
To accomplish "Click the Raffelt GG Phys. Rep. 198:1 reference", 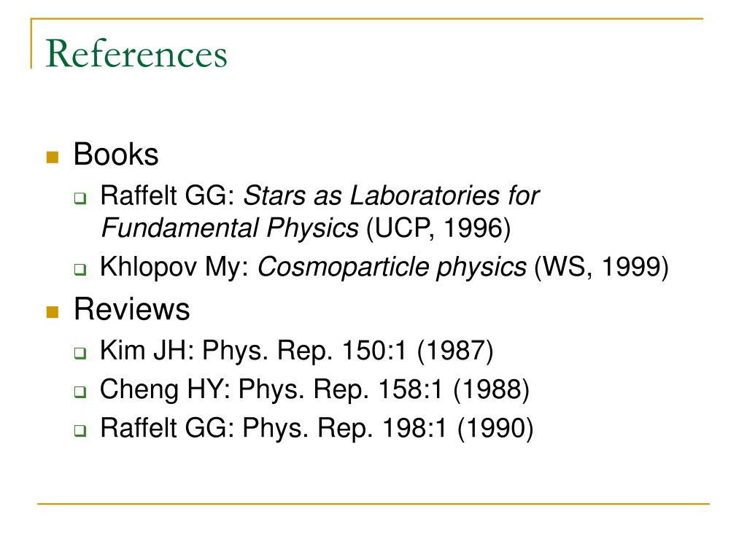I will (317, 428).
